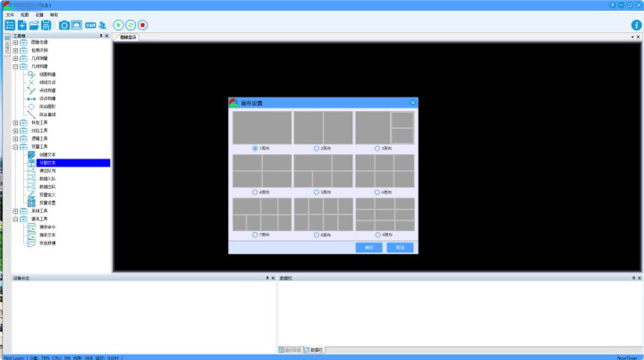Close the device status panel
This screenshot has width=644, height=360.
[x=273, y=279]
